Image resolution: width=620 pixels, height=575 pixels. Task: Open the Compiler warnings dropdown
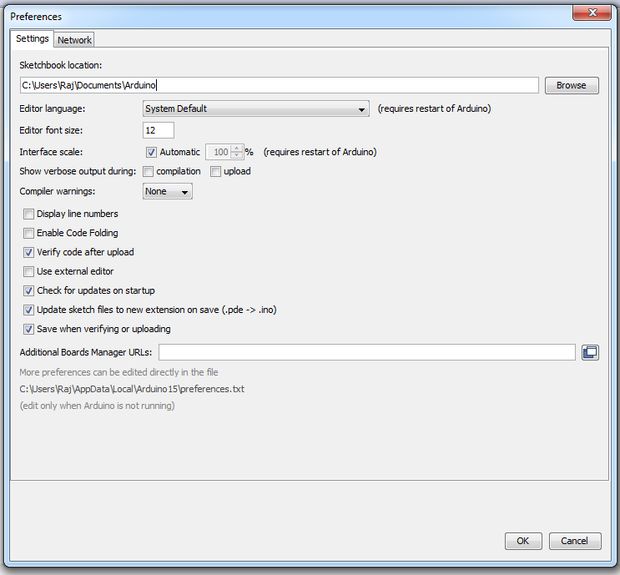tap(167, 191)
